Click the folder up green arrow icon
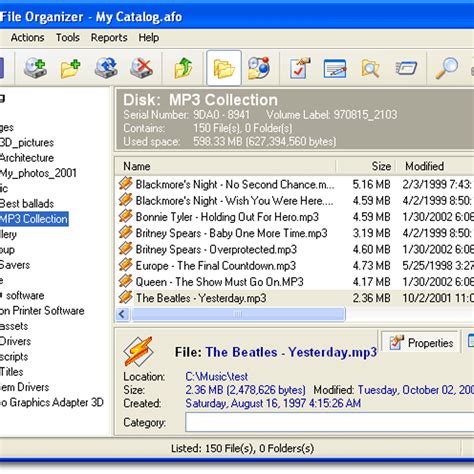The height and width of the screenshot is (474, 474). click(183, 68)
